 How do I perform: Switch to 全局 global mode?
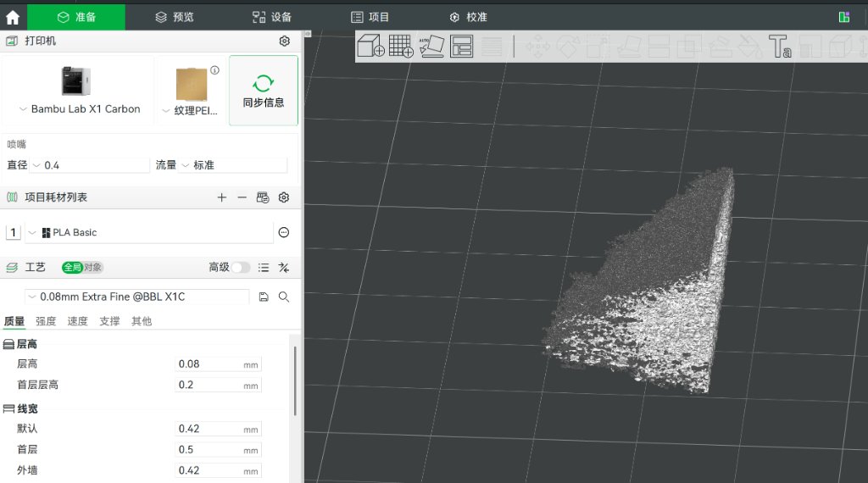72,268
